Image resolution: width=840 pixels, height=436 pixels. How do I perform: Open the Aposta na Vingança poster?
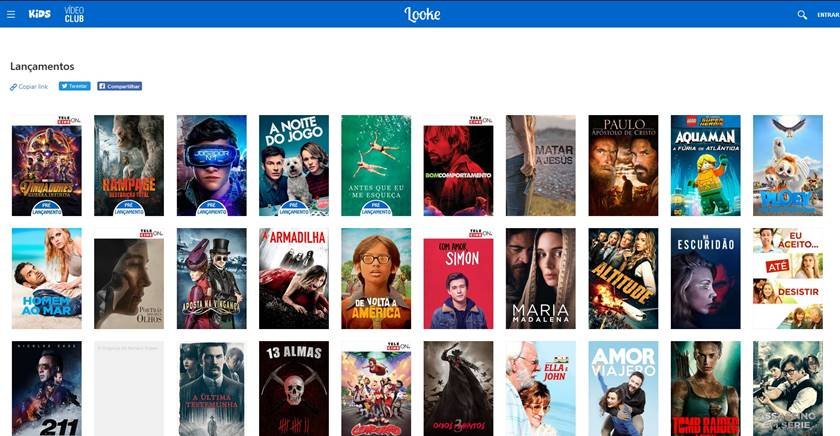click(x=212, y=279)
